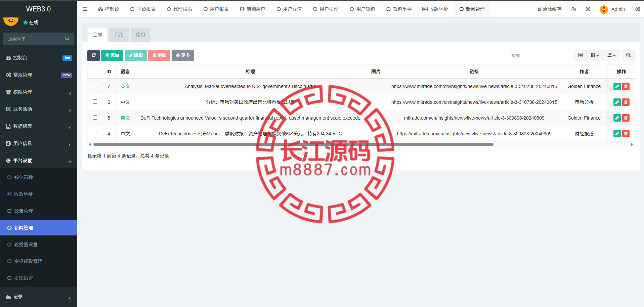Open 钱包币种 in the sidebar submenu
The image size is (644, 307).
(x=39, y=177)
